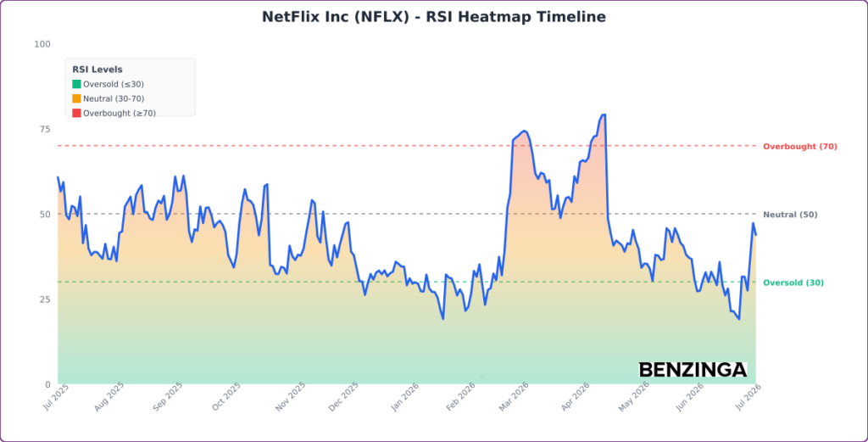Select the red Overbought legend swatch
The width and height of the screenshot is (868, 442).
[76, 113]
